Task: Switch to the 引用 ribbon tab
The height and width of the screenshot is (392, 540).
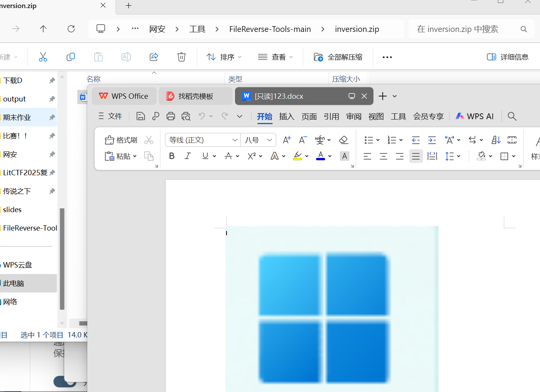Action: click(331, 116)
